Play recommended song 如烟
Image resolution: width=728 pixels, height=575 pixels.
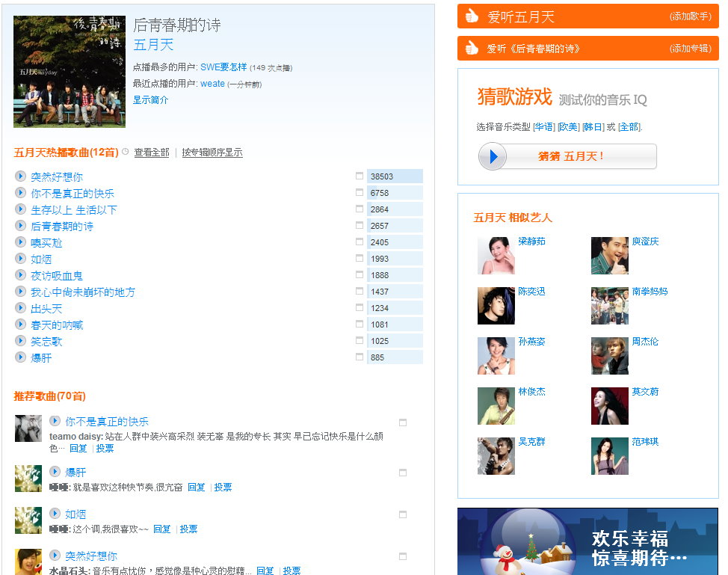click(x=55, y=513)
